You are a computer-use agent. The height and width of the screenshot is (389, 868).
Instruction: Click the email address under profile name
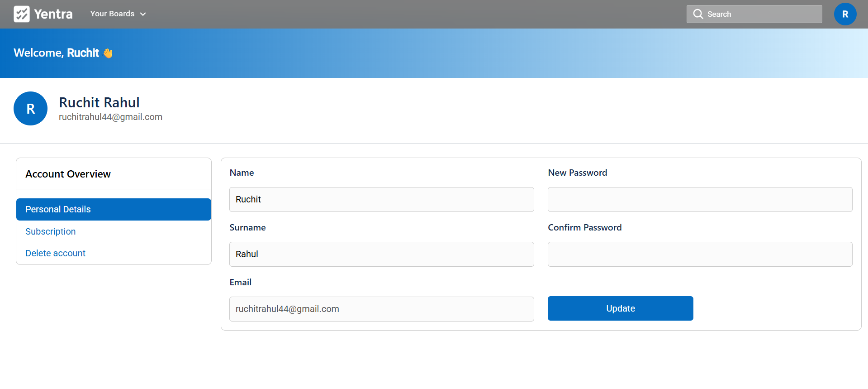coord(110,117)
